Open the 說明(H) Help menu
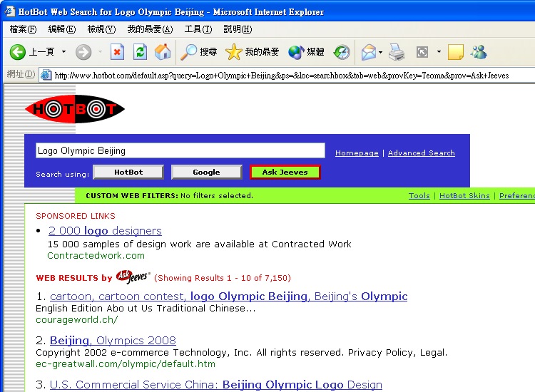Viewport: 535px width, 392px height. pyautogui.click(x=238, y=29)
